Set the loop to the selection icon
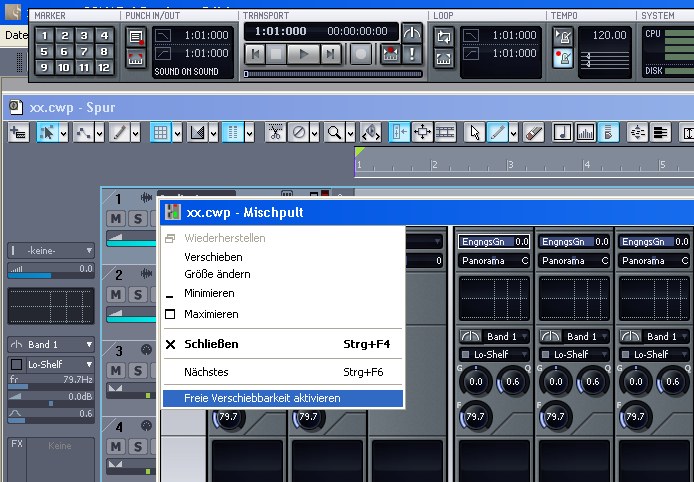Viewport: 694px width, 482px height. click(443, 58)
